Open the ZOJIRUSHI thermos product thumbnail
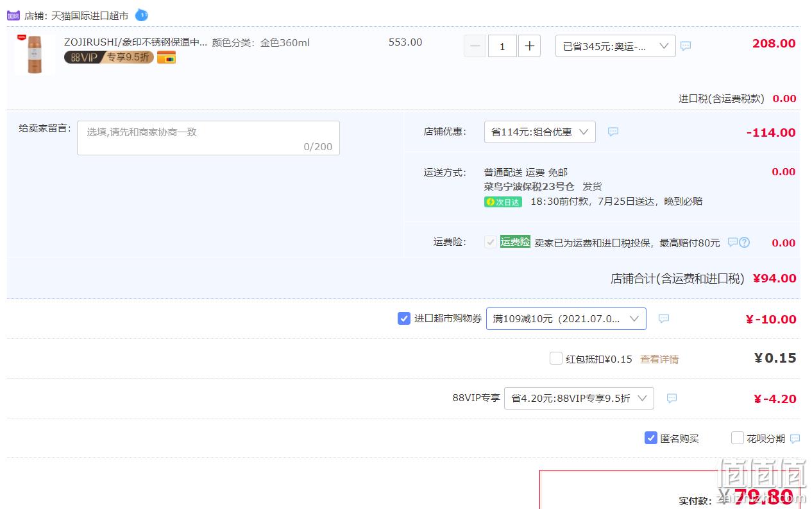The image size is (812, 509). [35, 54]
